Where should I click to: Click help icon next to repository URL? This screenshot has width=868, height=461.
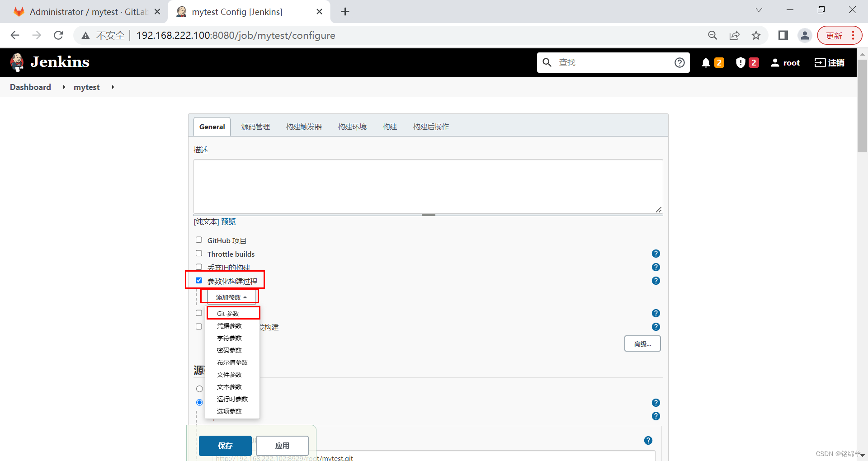click(x=648, y=441)
